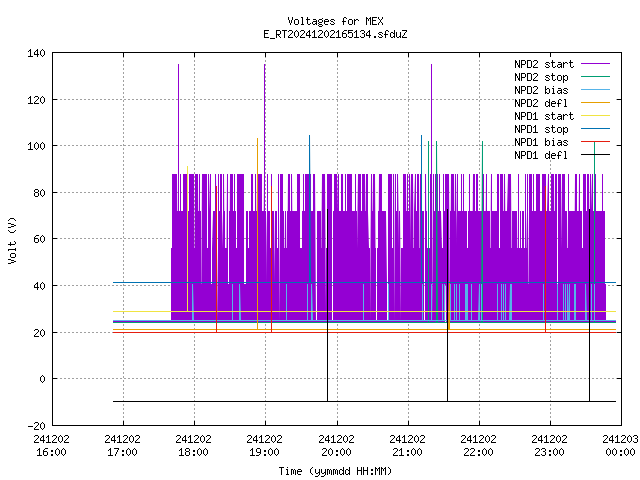Viewport: 640px width, 480px height.
Task: Click the green NPD2 stop legend line
Action: click(x=595, y=77)
